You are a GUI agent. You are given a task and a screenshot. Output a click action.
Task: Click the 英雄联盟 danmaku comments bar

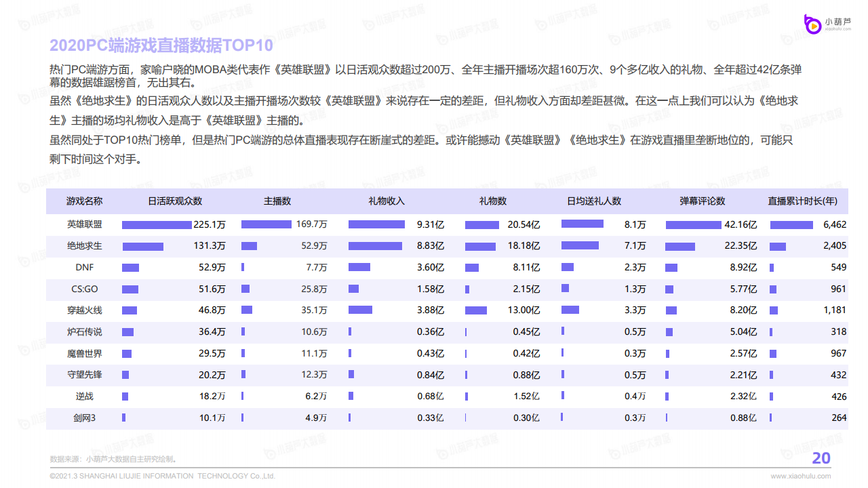[693, 224]
